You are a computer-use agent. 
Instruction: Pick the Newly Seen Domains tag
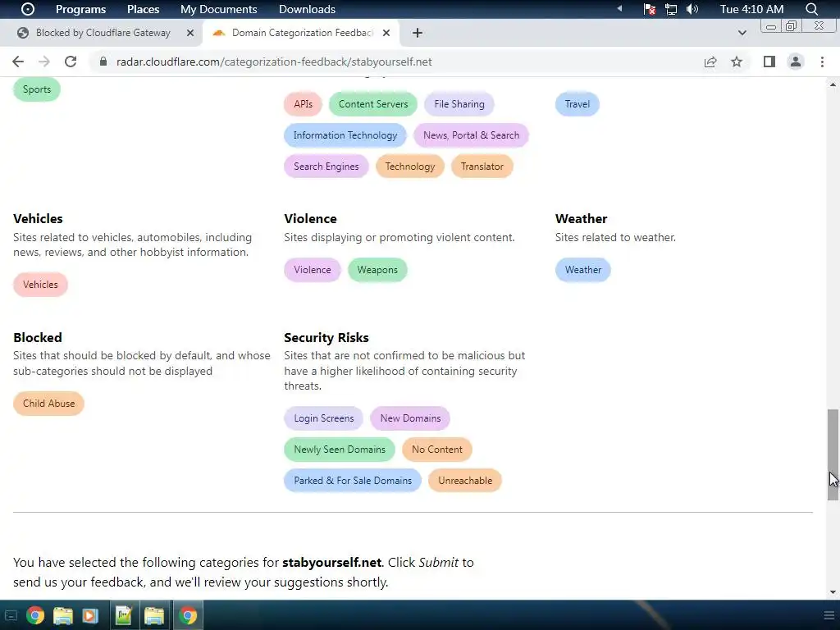(x=340, y=449)
